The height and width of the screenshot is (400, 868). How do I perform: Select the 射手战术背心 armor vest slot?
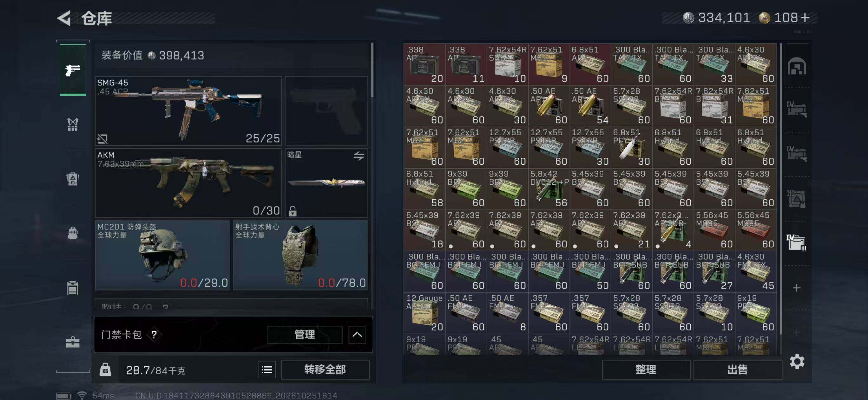tap(300, 255)
